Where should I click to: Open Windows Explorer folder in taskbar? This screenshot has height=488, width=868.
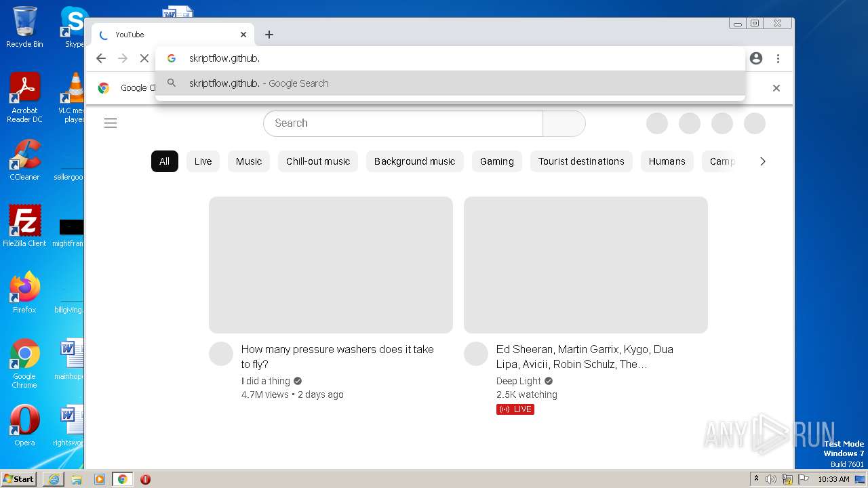[77, 479]
